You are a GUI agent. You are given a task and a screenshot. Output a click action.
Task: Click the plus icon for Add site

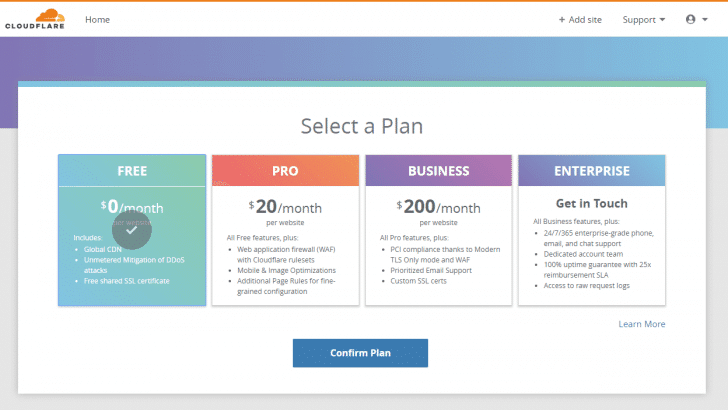[561, 19]
